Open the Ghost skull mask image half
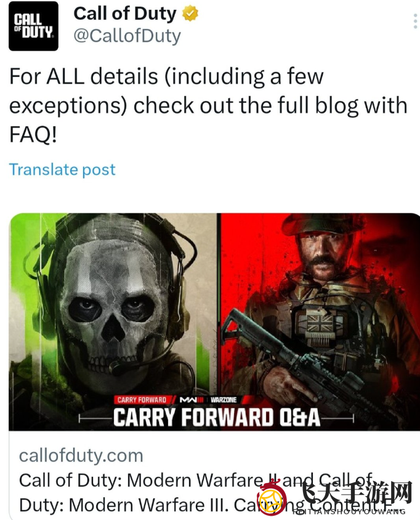 tap(113, 322)
